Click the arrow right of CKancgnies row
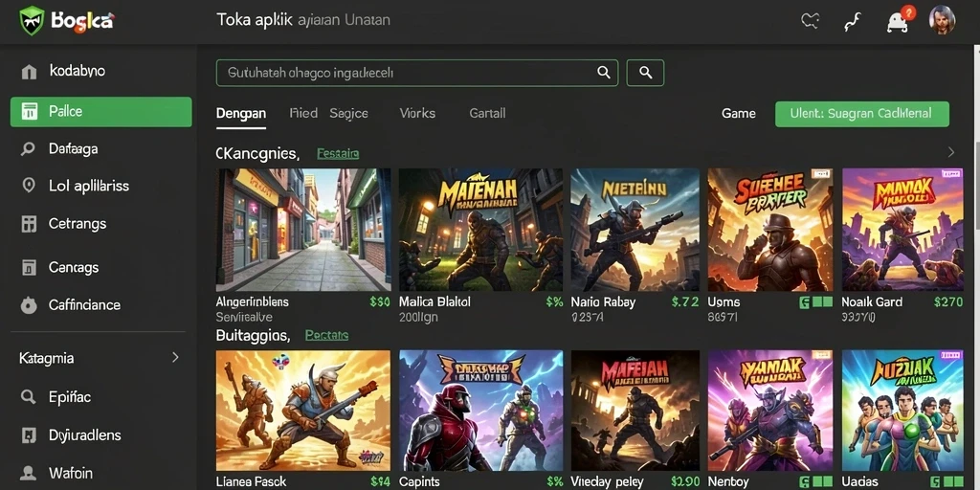 point(951,152)
